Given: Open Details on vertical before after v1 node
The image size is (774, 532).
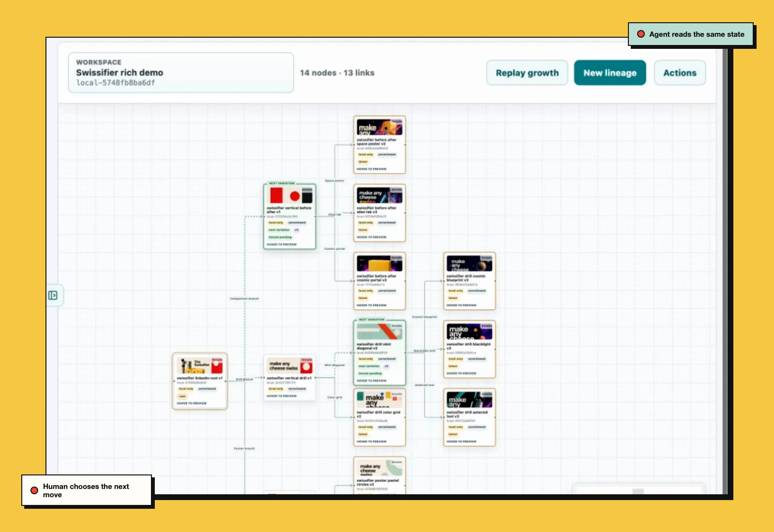Looking at the screenshot, I should tap(307, 190).
